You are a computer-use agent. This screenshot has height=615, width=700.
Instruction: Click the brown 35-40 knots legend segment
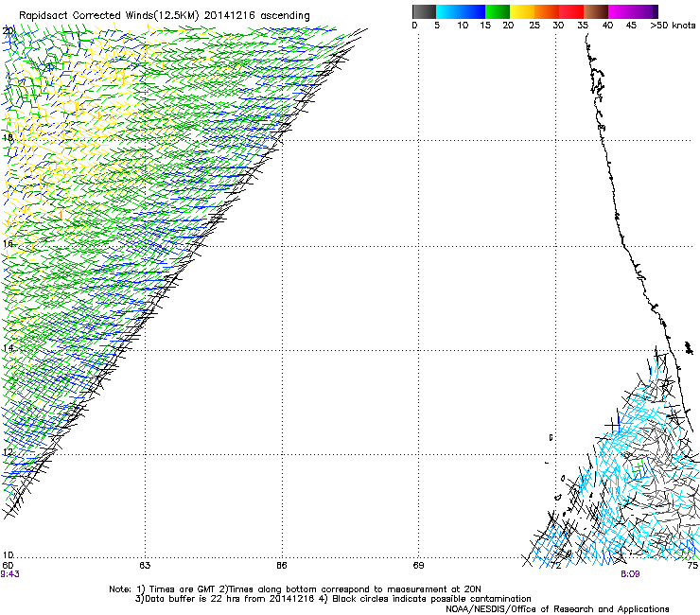[x=596, y=11]
